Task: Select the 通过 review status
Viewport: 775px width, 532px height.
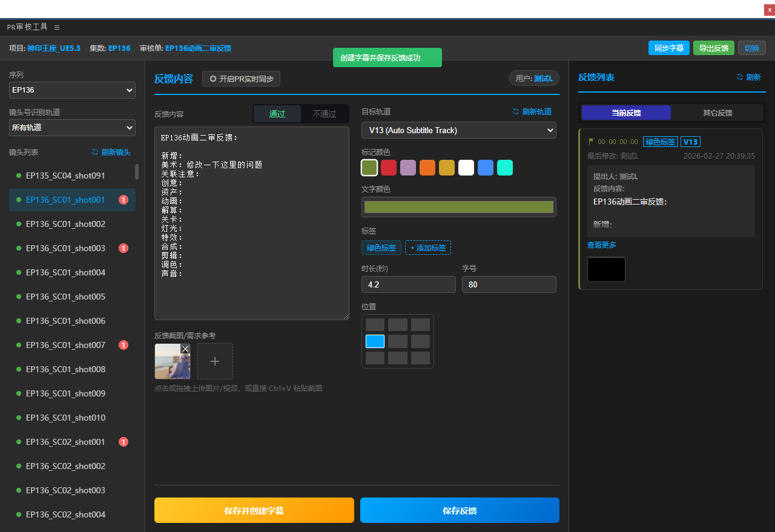Action: [277, 114]
